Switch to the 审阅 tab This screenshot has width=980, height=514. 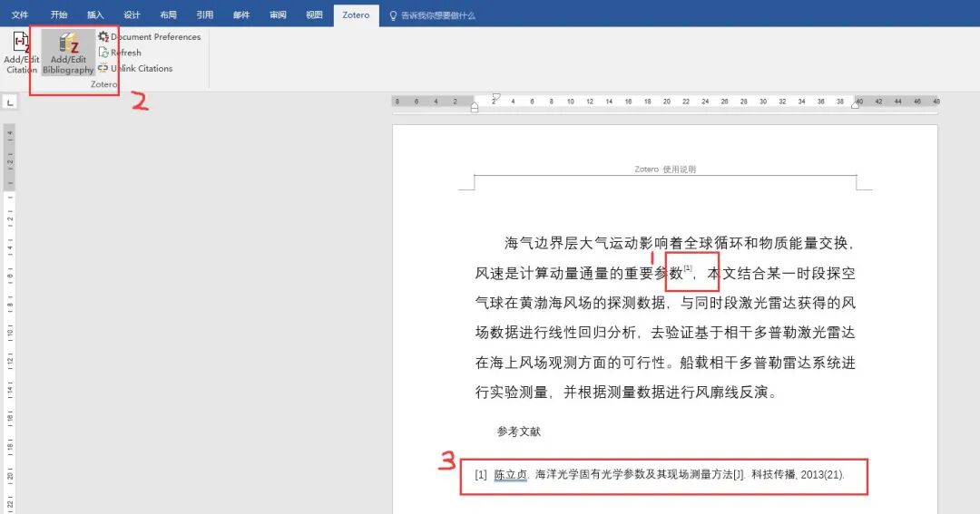pos(278,15)
